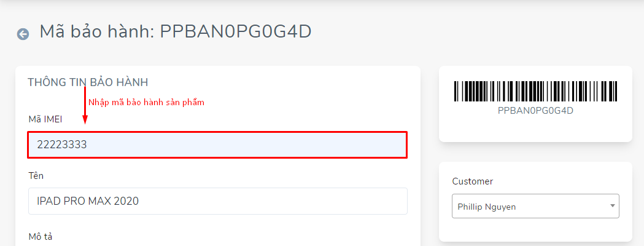Click the Tên field label

pos(36,176)
